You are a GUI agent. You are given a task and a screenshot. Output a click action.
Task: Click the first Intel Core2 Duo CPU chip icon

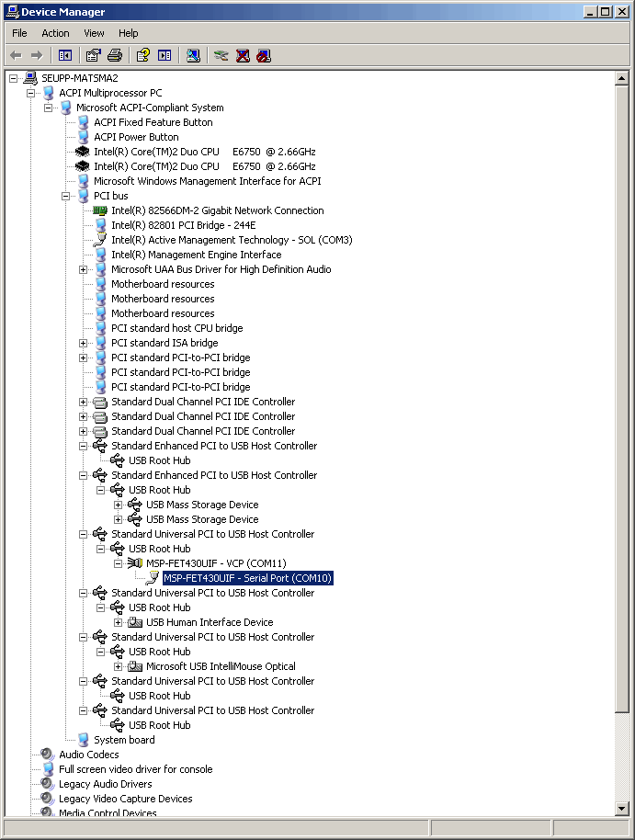click(x=83, y=152)
